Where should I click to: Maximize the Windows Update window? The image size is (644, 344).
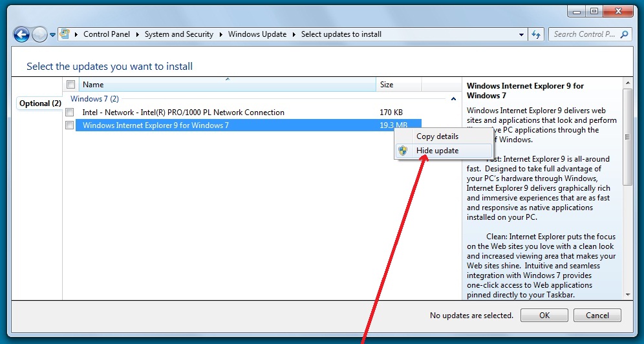click(594, 12)
